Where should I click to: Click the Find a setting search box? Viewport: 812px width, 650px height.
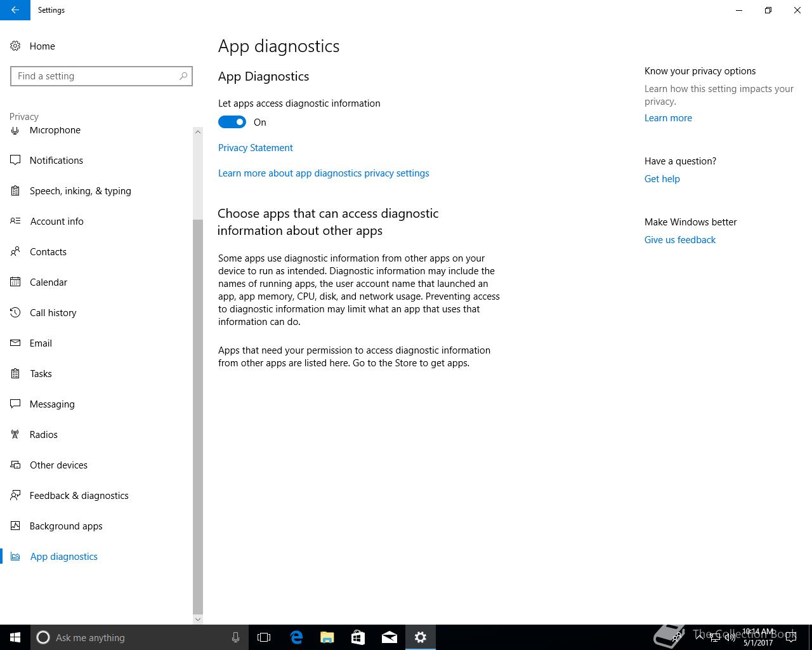click(95, 76)
